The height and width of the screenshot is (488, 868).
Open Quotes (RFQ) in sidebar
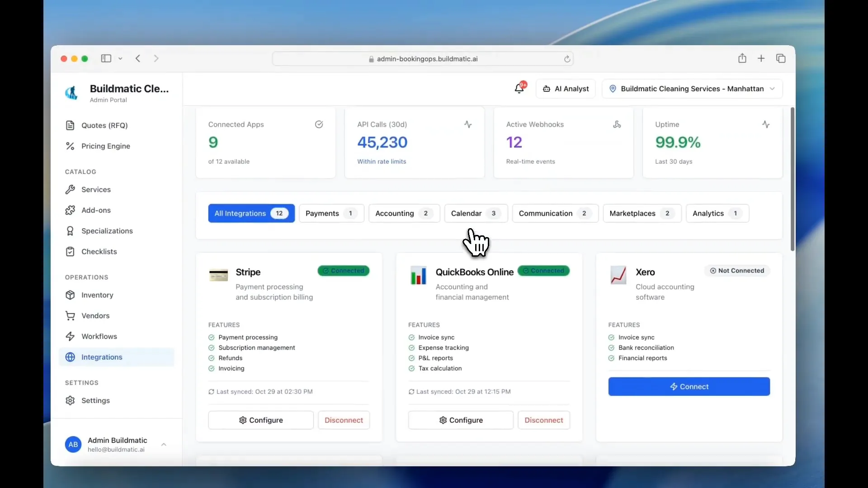(x=116, y=125)
